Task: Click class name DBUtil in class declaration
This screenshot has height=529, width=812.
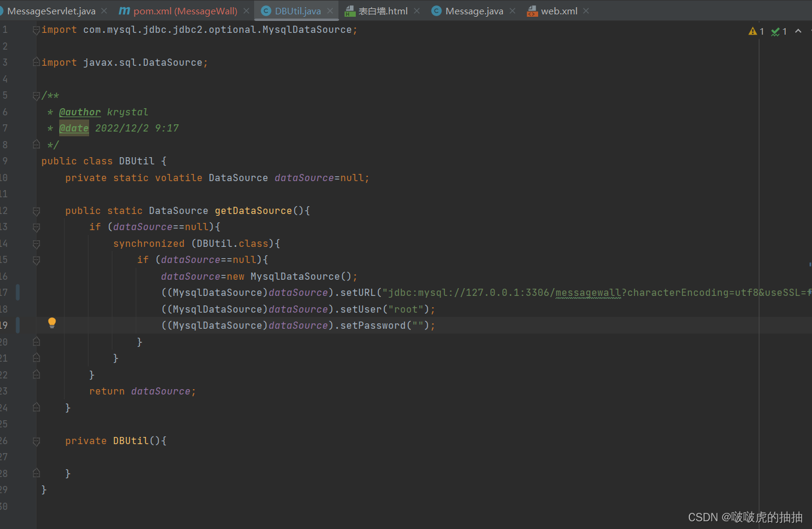Action: click(137, 161)
